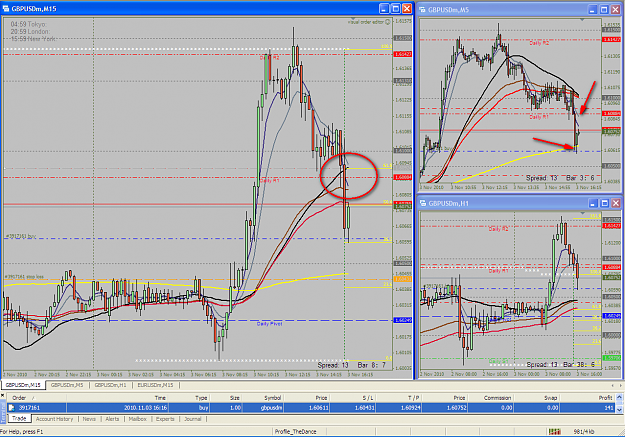Click the gbpusdm symbol cell
625x437 pixels.
pos(271,408)
